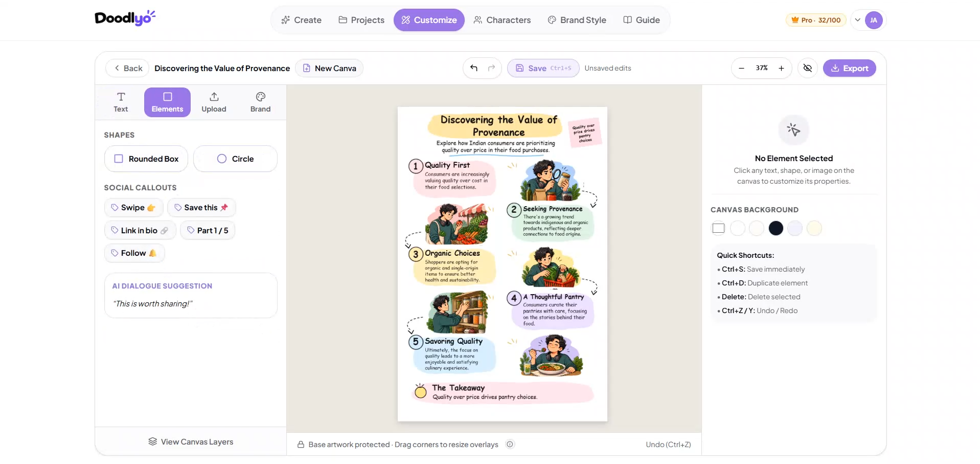Insert the Follow callout

click(134, 253)
